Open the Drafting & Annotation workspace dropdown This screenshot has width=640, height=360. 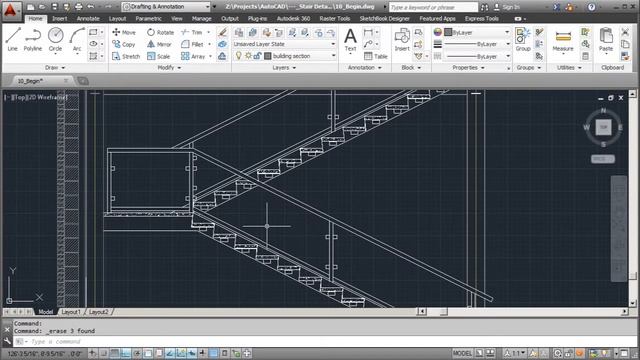(x=166, y=7)
